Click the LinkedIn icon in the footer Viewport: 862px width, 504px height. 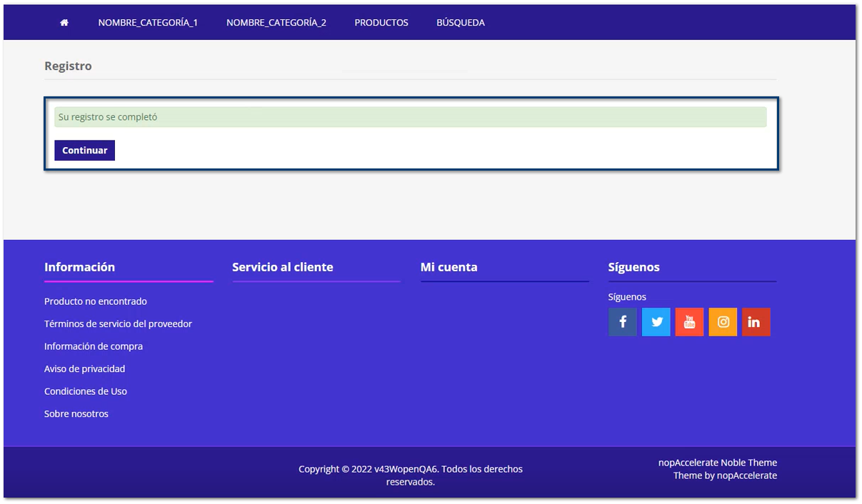pos(756,322)
